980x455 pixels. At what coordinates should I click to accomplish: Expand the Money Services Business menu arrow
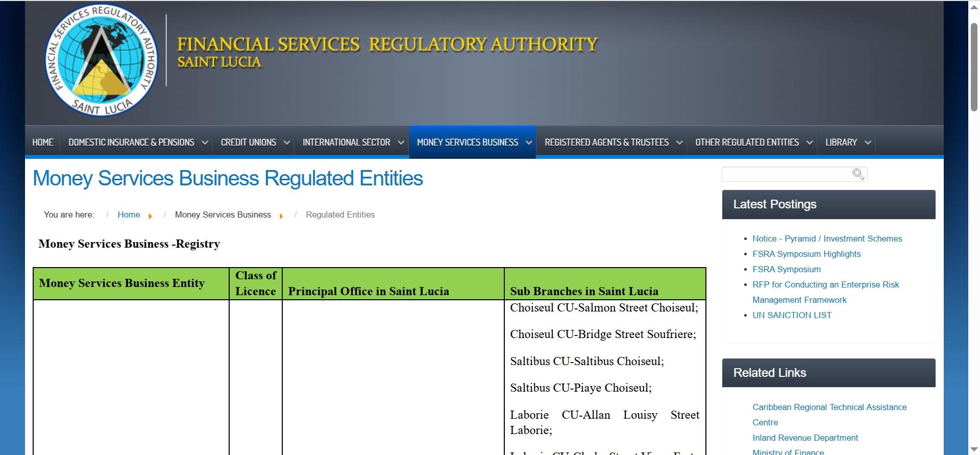pyautogui.click(x=529, y=142)
